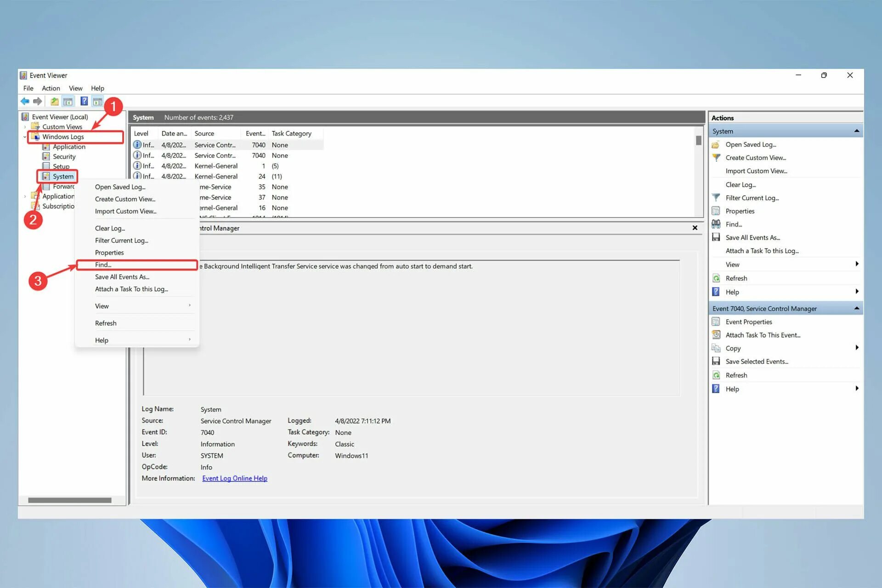Click the Back arrow toolbar icon

click(x=25, y=101)
